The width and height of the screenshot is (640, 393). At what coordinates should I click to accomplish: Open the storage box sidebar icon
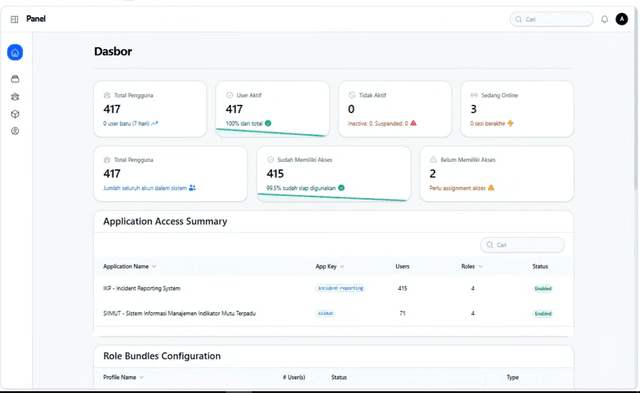[x=15, y=79]
